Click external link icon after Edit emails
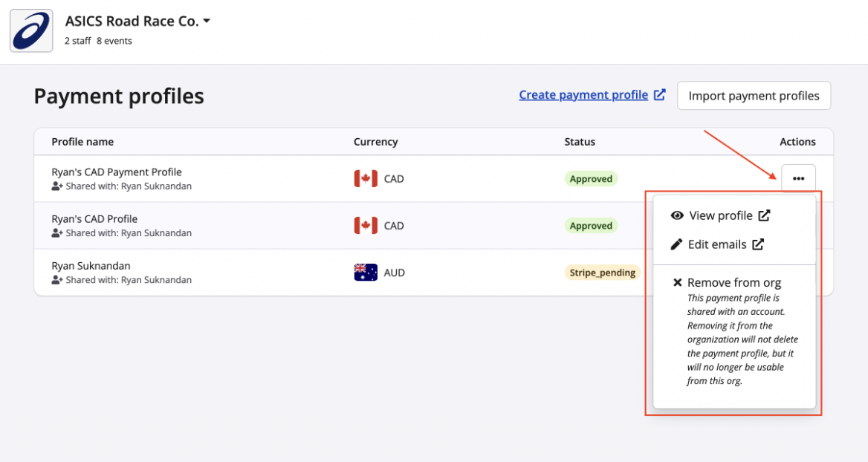868x462 pixels. 758,244
